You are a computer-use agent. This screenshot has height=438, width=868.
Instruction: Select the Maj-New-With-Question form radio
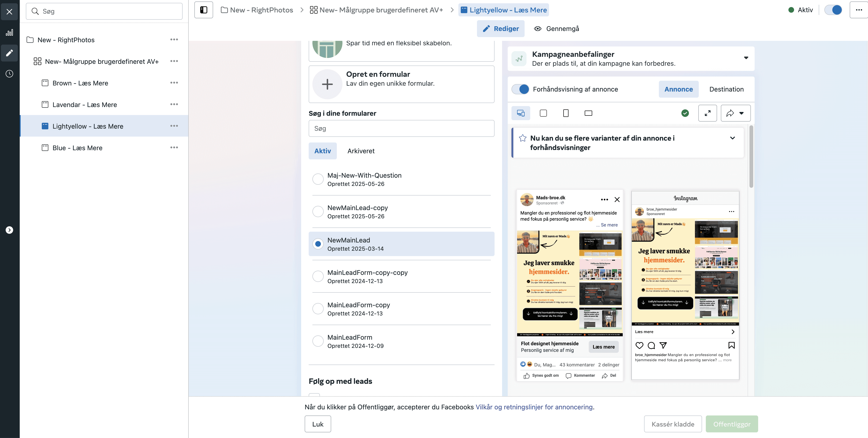pos(318,179)
